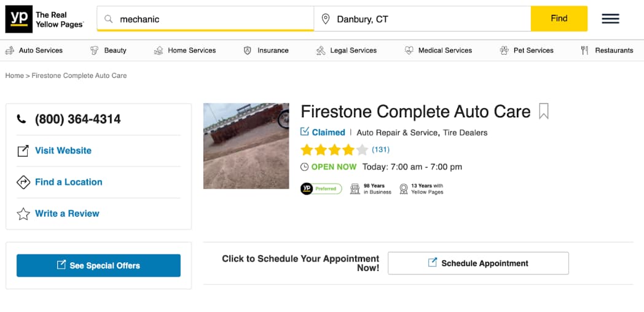Click the first rating star
644x312 pixels.
pos(307,150)
